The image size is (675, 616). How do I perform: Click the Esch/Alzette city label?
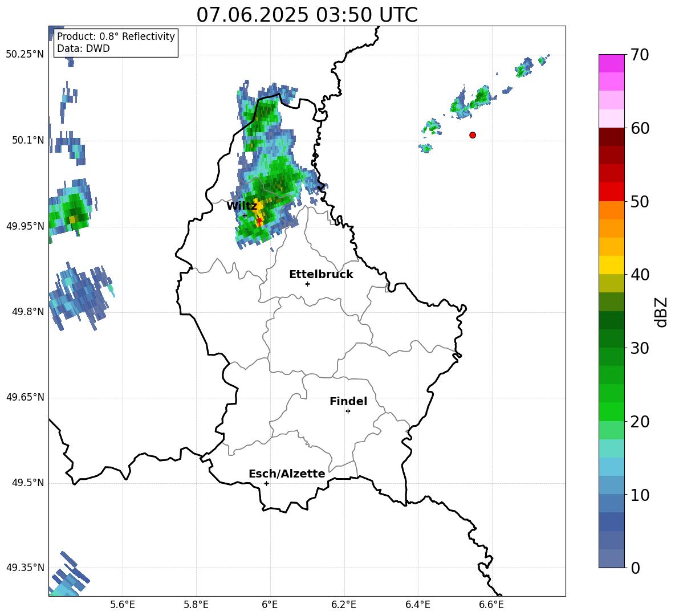click(287, 474)
